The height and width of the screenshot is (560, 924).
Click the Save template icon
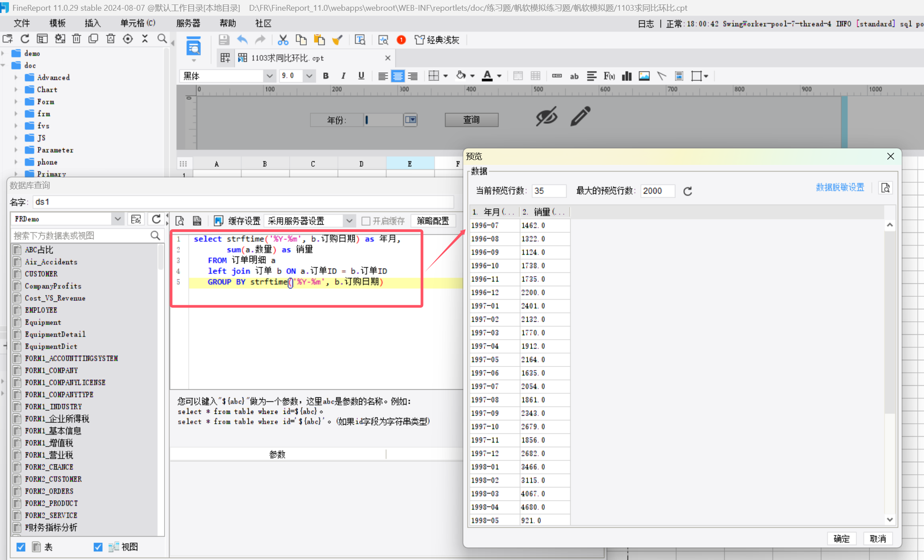click(x=224, y=40)
